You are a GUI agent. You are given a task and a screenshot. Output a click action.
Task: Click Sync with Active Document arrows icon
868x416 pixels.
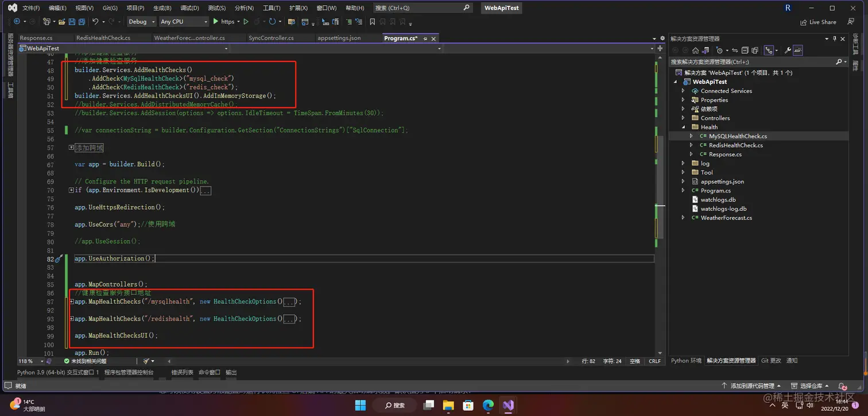click(734, 50)
